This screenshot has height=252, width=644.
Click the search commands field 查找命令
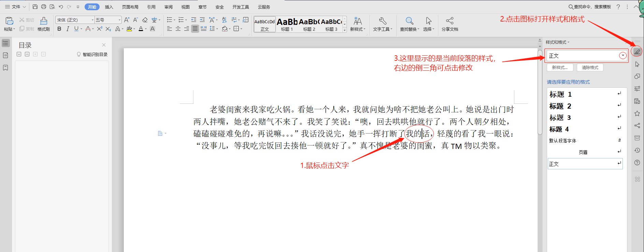(x=589, y=7)
